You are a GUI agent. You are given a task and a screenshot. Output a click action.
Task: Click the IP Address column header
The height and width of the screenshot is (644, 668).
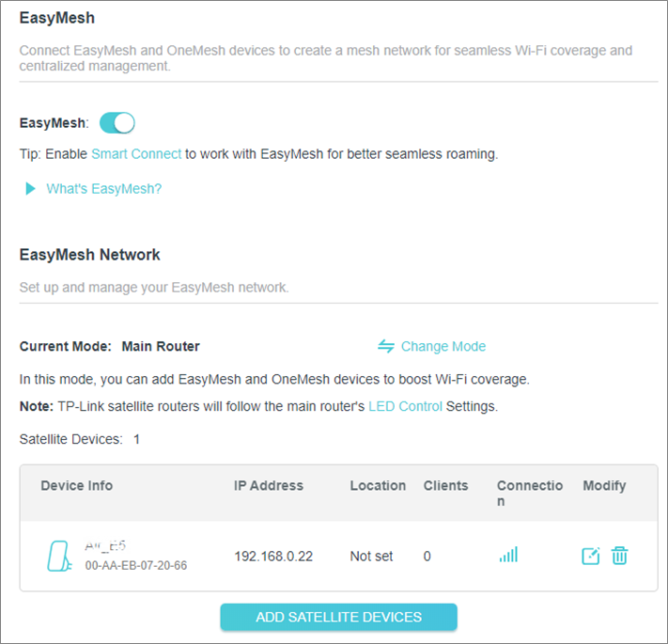(269, 485)
